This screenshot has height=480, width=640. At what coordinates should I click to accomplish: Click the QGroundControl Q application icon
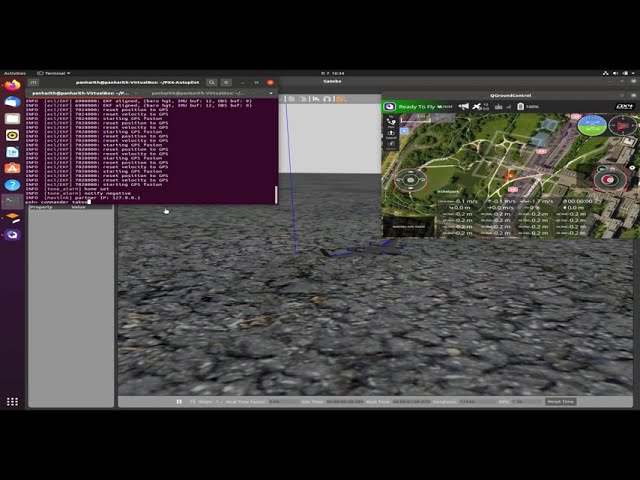tap(390, 107)
